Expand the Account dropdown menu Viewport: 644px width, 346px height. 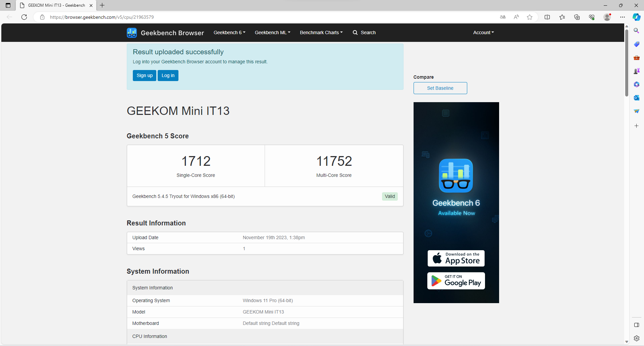[483, 32]
